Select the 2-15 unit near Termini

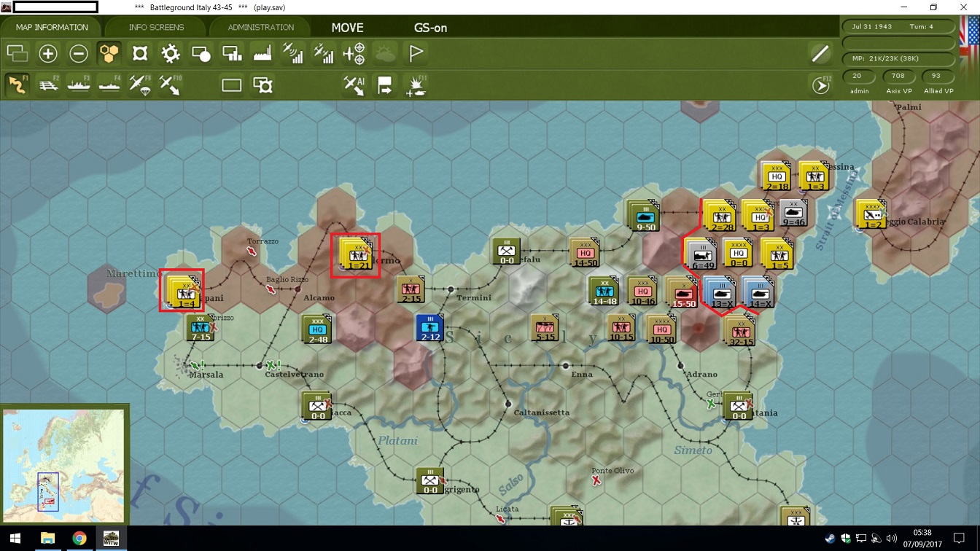411,290
